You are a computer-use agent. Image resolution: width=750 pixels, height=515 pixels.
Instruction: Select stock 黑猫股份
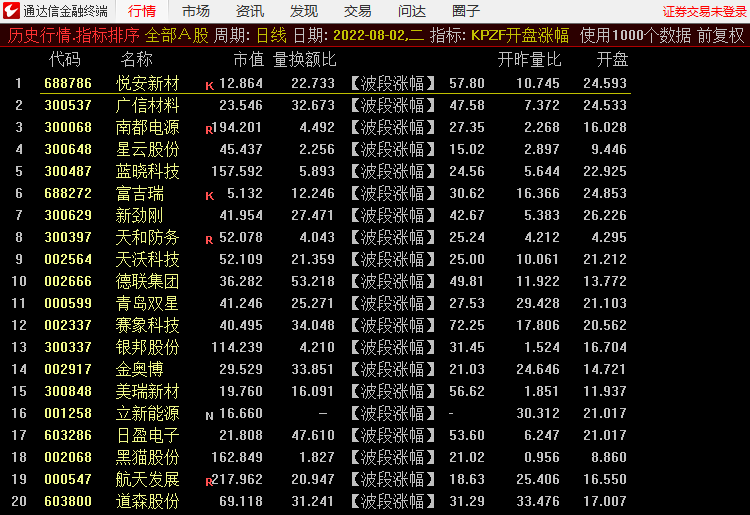point(147,457)
